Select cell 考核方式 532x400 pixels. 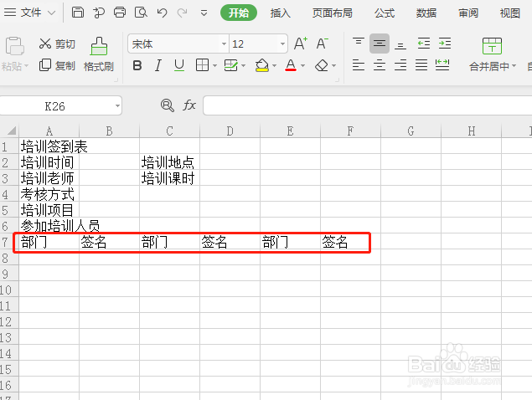48,194
